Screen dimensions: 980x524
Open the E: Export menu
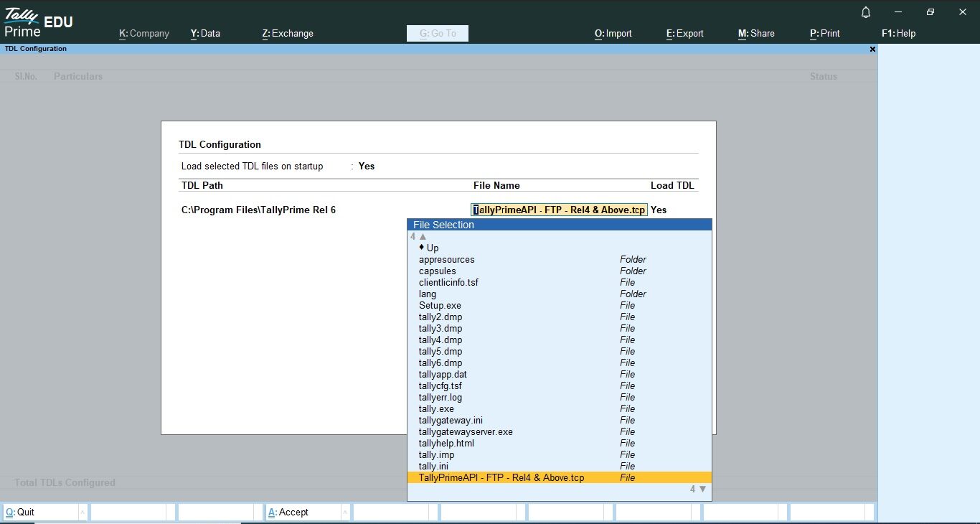click(685, 33)
